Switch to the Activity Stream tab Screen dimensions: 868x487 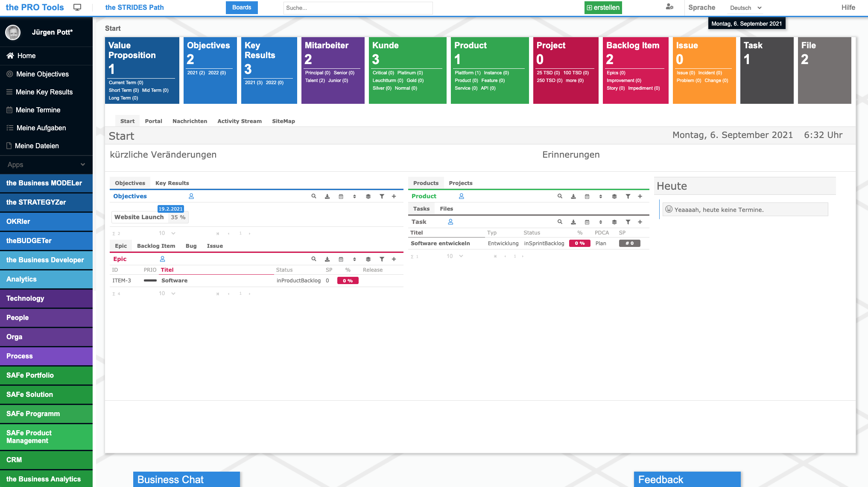(239, 121)
